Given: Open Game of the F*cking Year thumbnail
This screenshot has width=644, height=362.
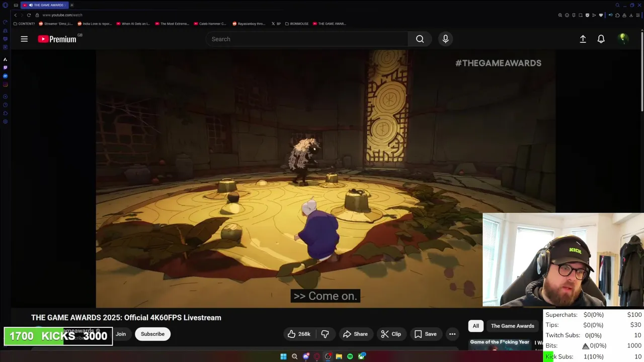Looking at the screenshot, I should 500,344.
